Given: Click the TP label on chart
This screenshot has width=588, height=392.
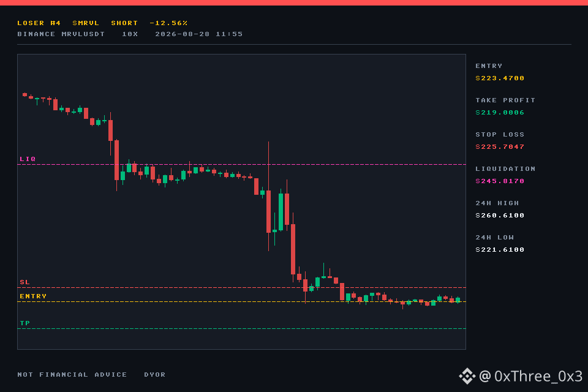Looking at the screenshot, I should pyautogui.click(x=24, y=323).
